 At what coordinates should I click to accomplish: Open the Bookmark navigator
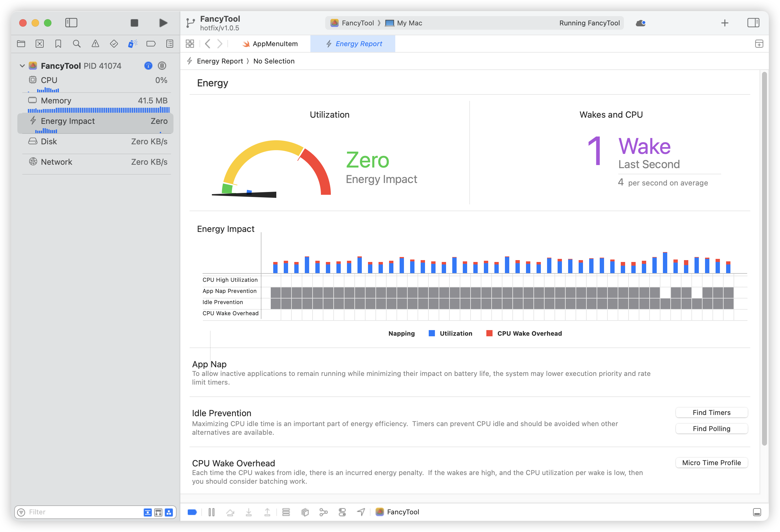58,44
